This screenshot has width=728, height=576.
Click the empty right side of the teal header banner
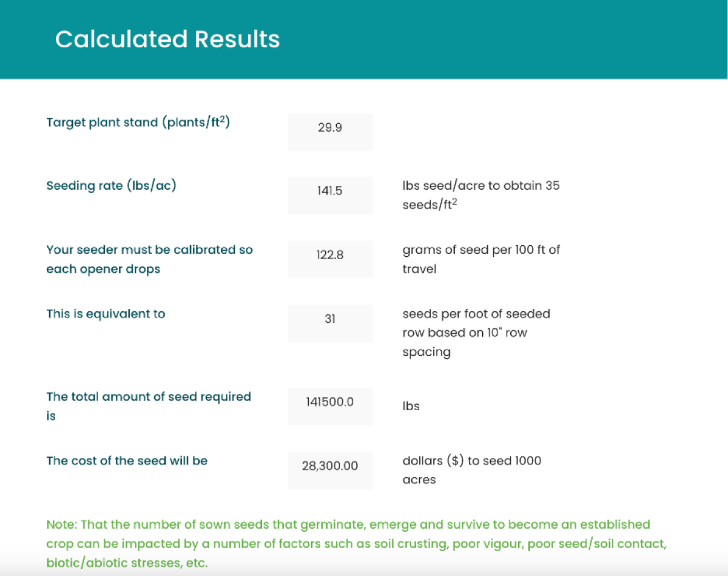(x=546, y=39)
